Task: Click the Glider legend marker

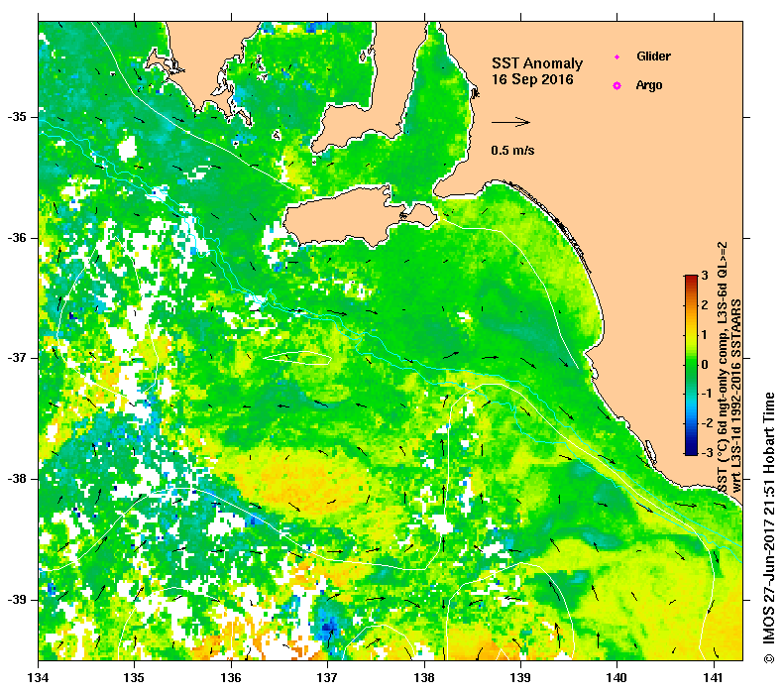Action: 617,57
